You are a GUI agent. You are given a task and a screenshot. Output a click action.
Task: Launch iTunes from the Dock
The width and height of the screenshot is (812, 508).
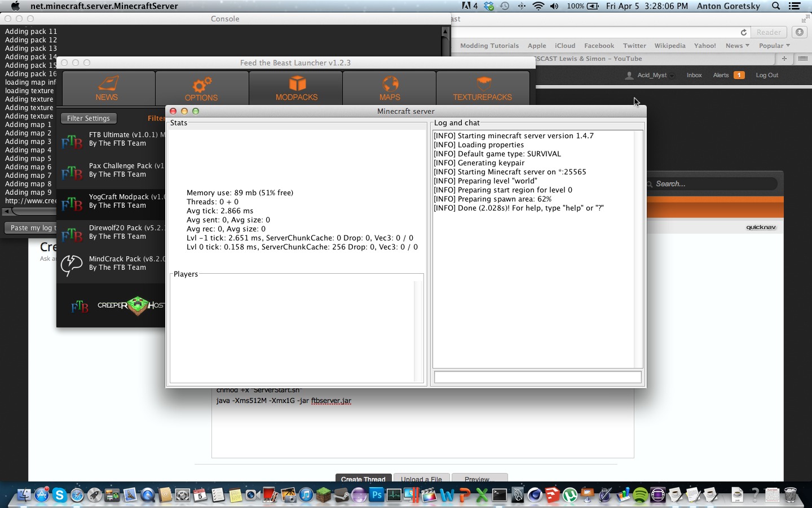coord(306,495)
